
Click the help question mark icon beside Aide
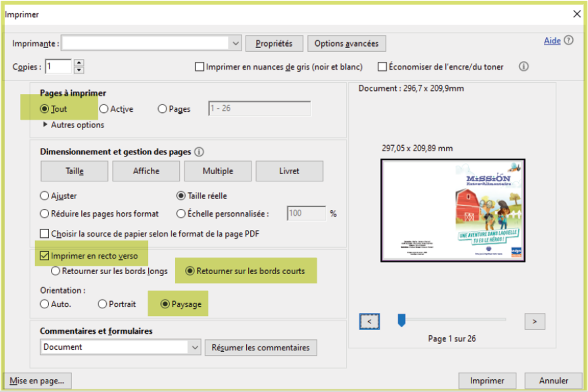(569, 41)
